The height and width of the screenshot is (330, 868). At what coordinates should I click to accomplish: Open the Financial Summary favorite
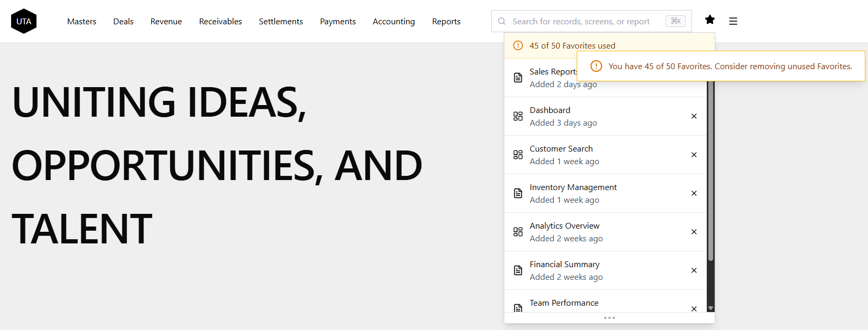pos(565,265)
